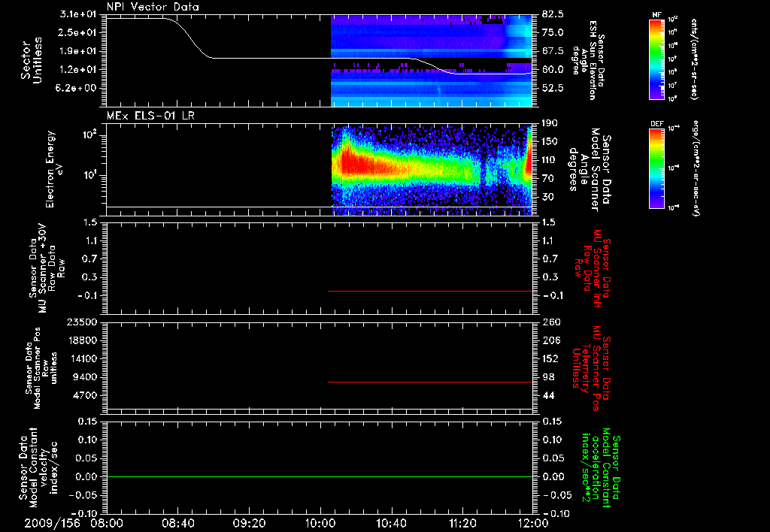This screenshot has width=770, height=532.
Task: Select the NF color bar scale
Action: pos(656,59)
